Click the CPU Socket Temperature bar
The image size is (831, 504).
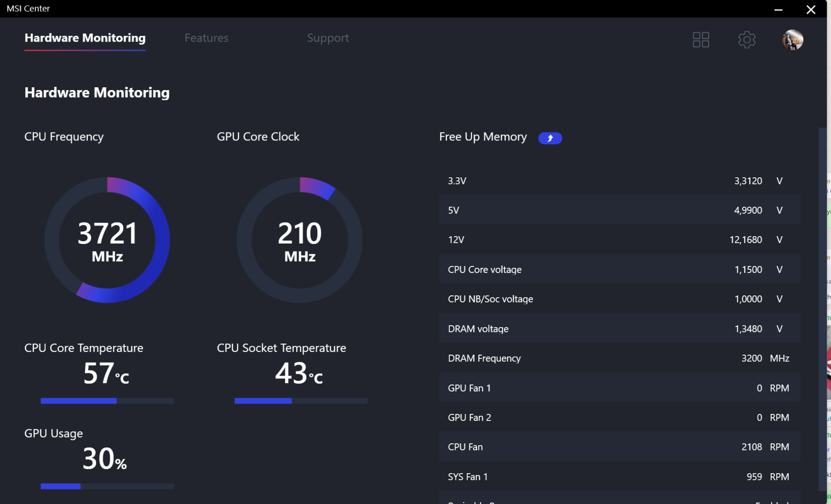[x=301, y=401]
